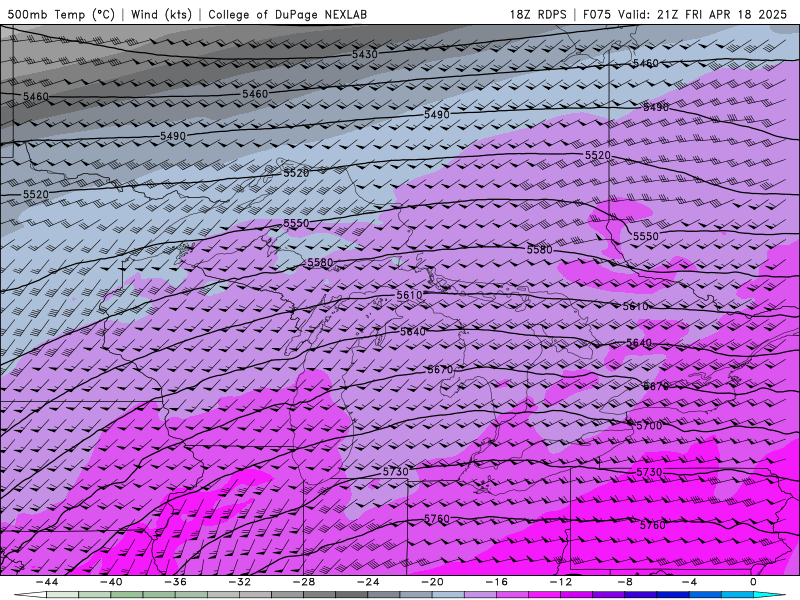The height and width of the screenshot is (600, 800).
Task: Click the left-hand 5580 contour label
Action: [320, 262]
